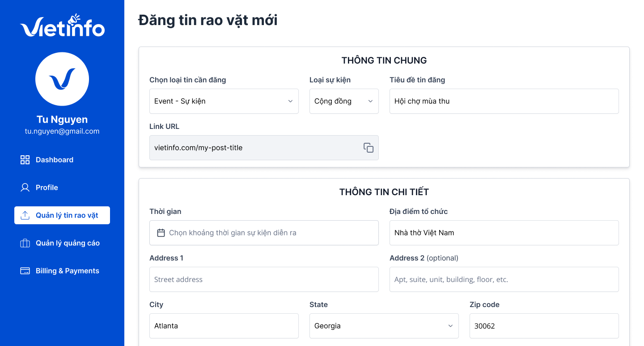The height and width of the screenshot is (346, 644).
Task: Click the Tiêu đề tin đăng input
Action: [504, 101]
